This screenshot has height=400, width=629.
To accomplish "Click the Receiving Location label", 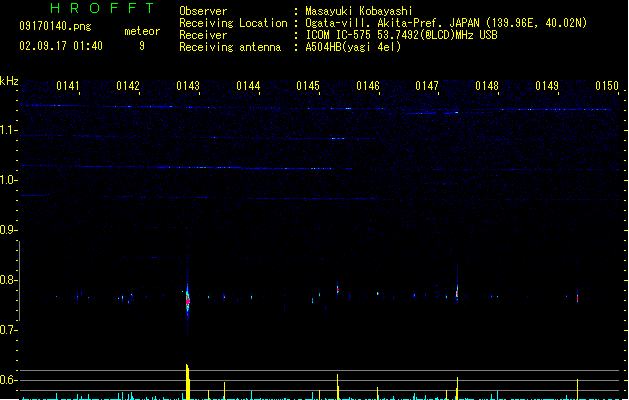I will (233, 23).
